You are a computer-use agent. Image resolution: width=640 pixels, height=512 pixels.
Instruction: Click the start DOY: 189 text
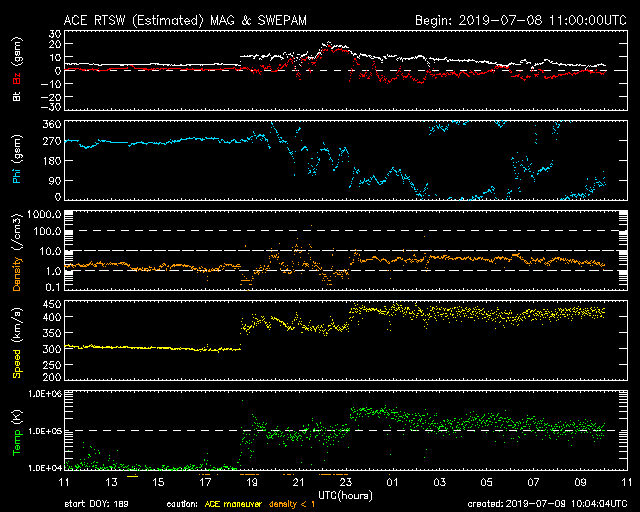point(97,504)
